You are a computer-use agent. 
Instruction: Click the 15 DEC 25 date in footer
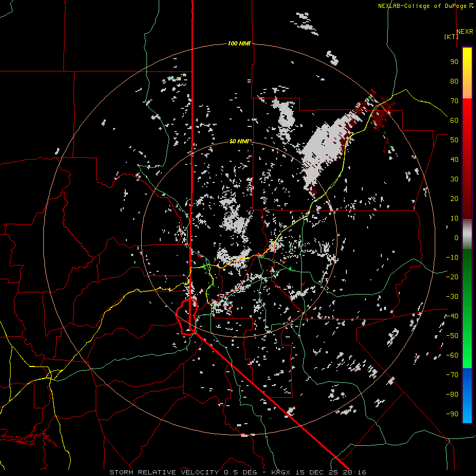(x=316, y=472)
